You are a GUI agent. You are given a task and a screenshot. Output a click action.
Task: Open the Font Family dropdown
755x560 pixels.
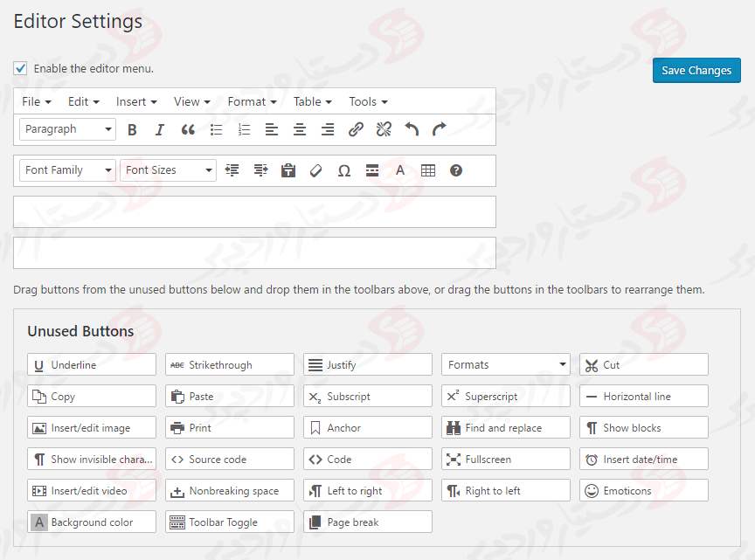coord(67,170)
